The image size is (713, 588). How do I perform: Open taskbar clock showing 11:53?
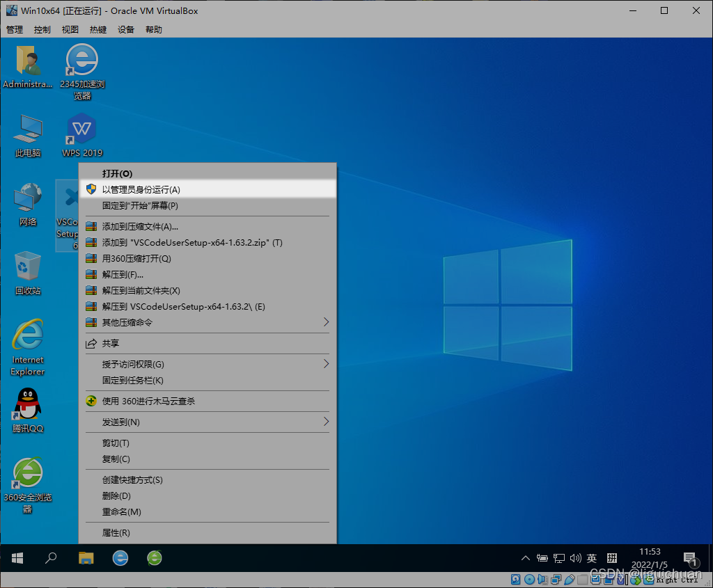click(650, 558)
